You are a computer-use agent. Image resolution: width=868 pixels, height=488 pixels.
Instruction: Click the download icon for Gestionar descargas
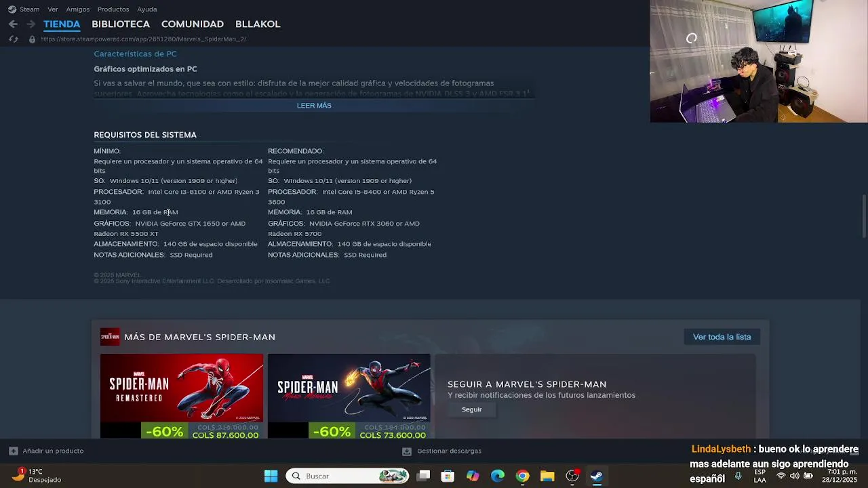tap(407, 451)
